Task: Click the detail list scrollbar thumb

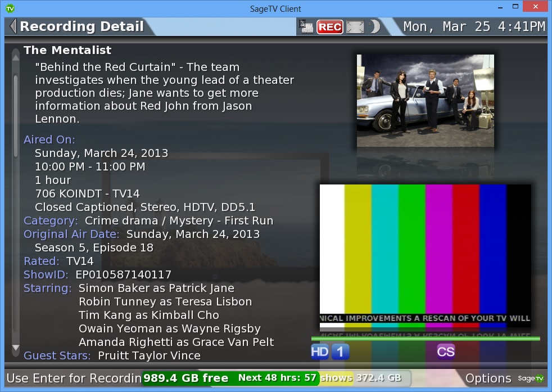Action: point(16,116)
